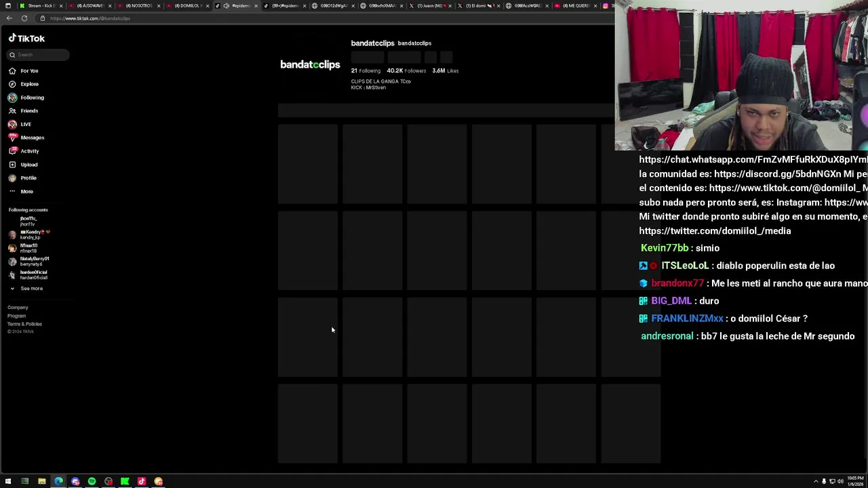Viewport: 868px width, 488px height.
Task: Open File Explorer from the taskbar
Action: (41, 481)
